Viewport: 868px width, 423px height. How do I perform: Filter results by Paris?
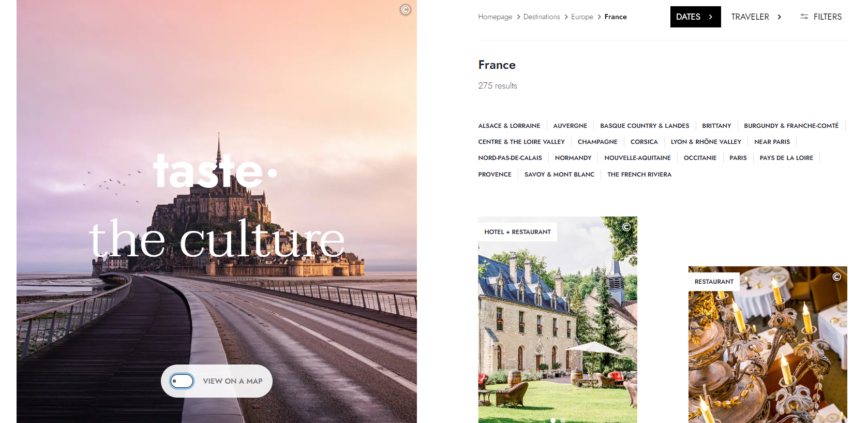click(738, 158)
